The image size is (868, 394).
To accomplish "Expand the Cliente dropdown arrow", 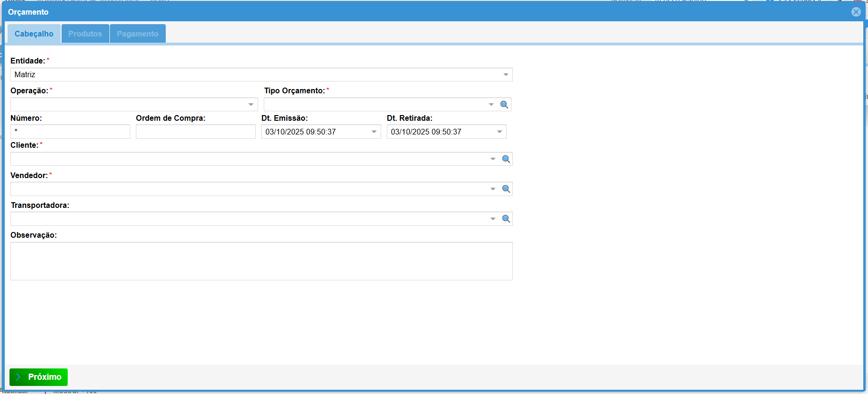I will [x=493, y=159].
